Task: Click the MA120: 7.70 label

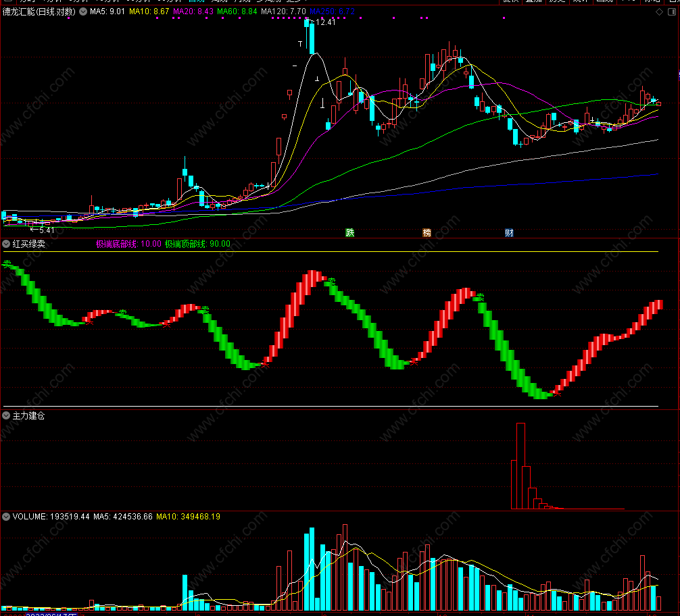Action: (284, 11)
